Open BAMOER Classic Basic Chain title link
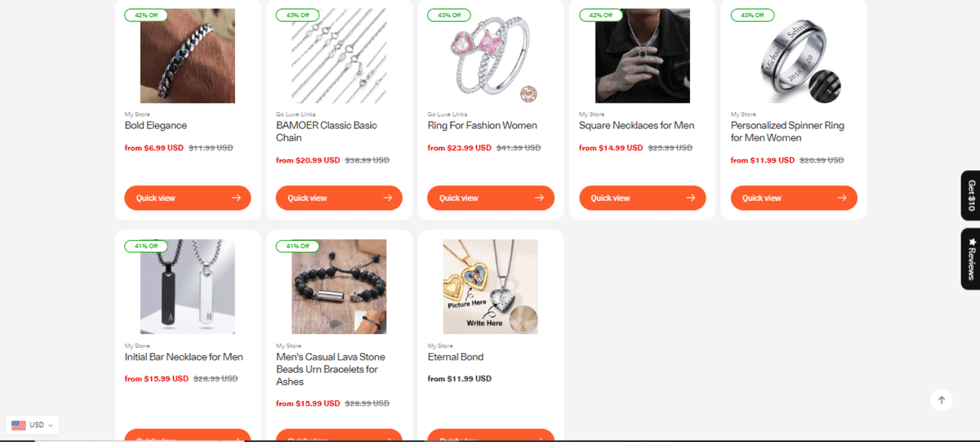Viewport: 980px width, 442px height. pyautogui.click(x=327, y=132)
